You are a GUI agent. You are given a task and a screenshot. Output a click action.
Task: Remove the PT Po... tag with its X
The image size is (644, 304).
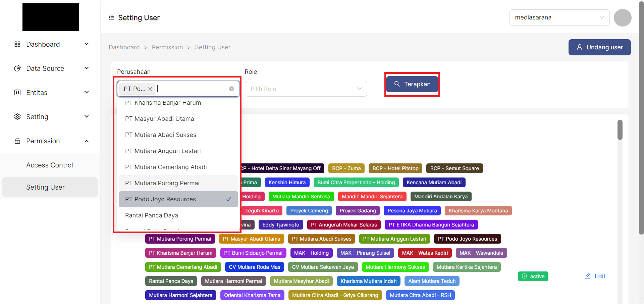coord(150,89)
